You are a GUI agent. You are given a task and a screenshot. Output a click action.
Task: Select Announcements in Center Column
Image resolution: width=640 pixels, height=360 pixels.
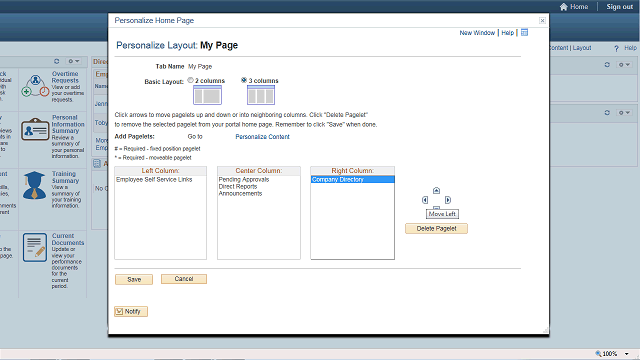(240, 193)
